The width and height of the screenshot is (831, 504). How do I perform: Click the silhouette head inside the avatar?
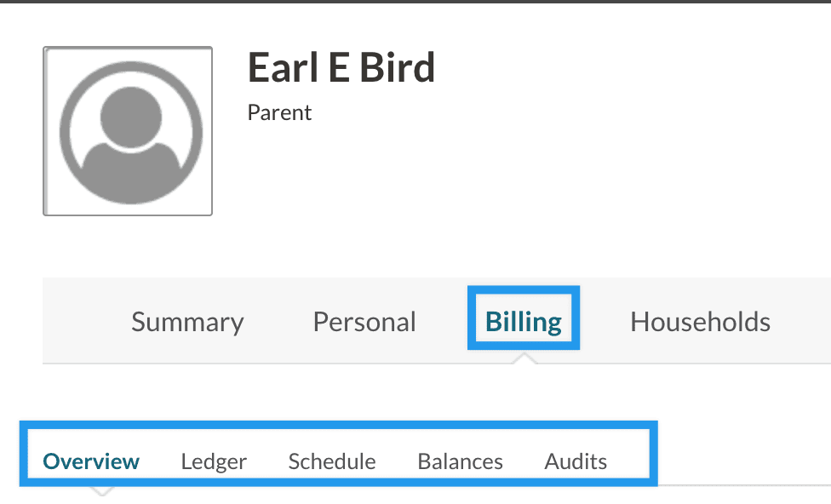131,112
